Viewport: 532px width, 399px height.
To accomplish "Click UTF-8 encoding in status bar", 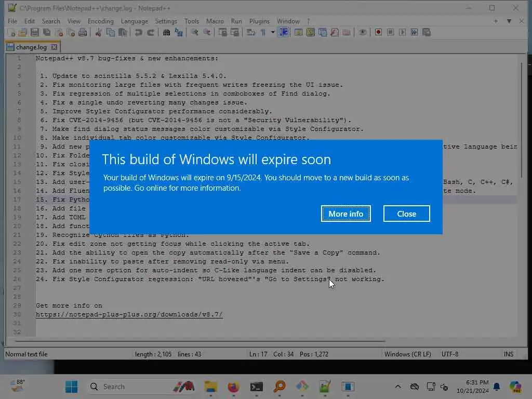I will [450, 354].
